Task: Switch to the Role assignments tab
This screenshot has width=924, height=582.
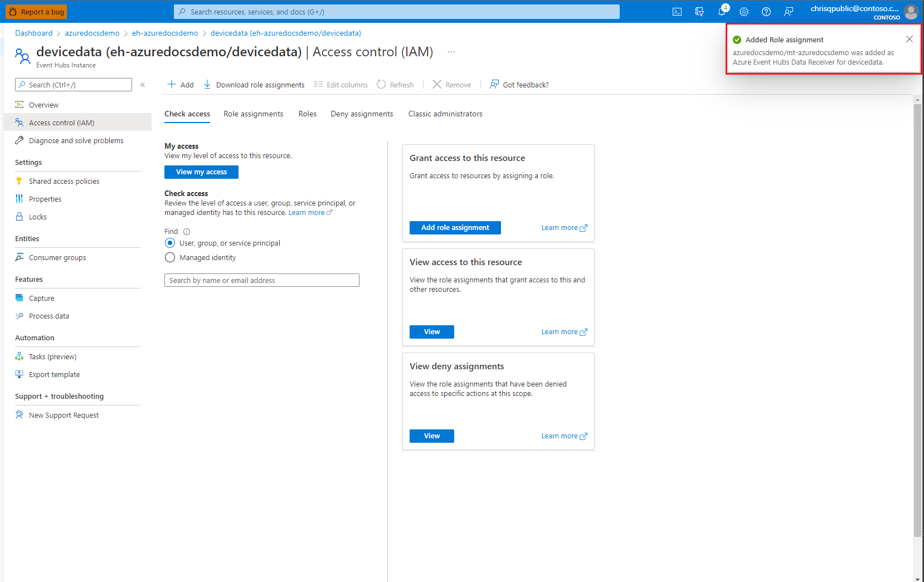Action: (253, 114)
